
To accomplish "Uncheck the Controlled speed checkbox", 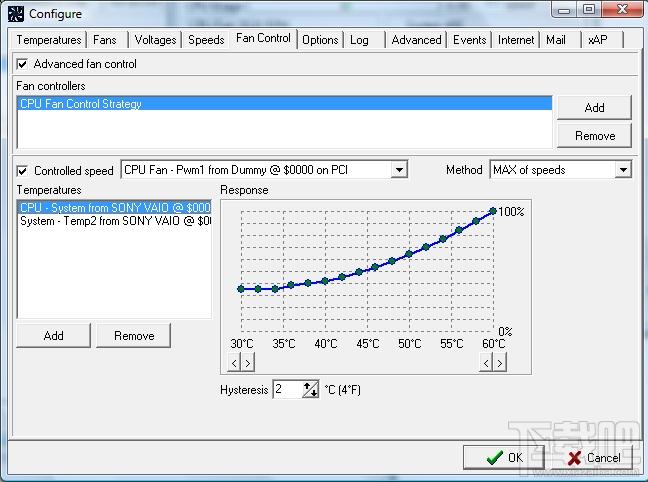I will 22,171.
